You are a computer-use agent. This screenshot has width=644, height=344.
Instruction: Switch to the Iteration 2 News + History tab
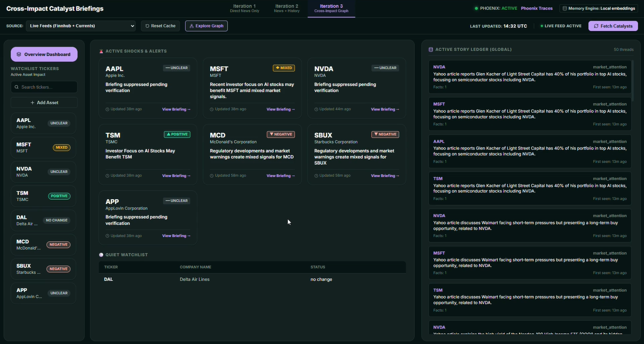tap(287, 8)
